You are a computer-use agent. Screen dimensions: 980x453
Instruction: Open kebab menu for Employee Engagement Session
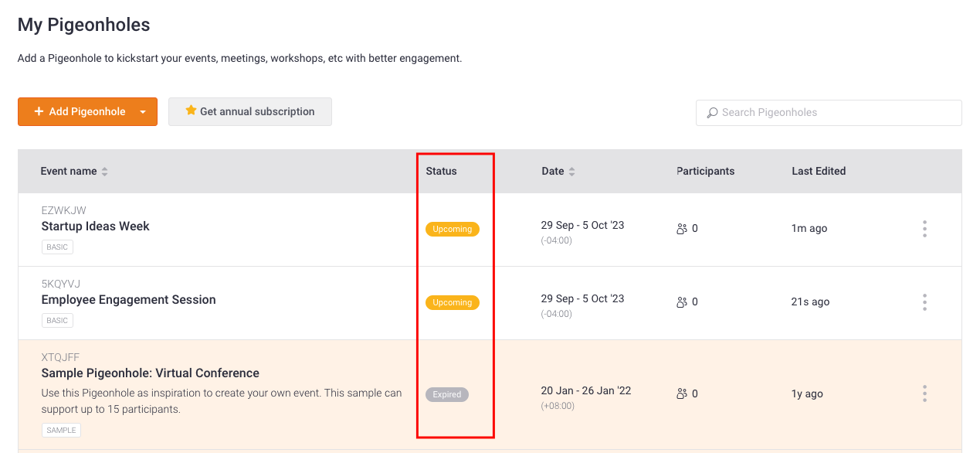tap(924, 302)
